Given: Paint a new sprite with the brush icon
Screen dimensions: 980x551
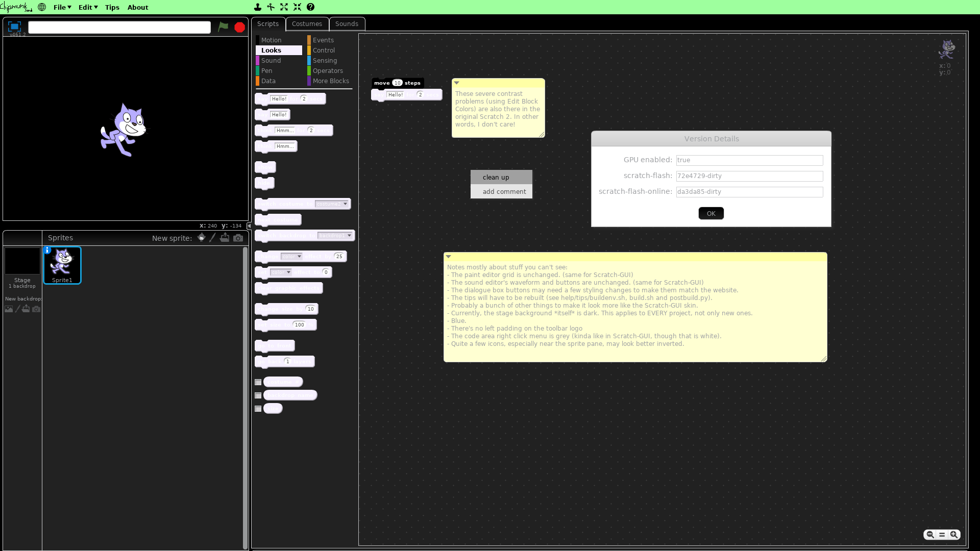Looking at the screenshot, I should (213, 238).
